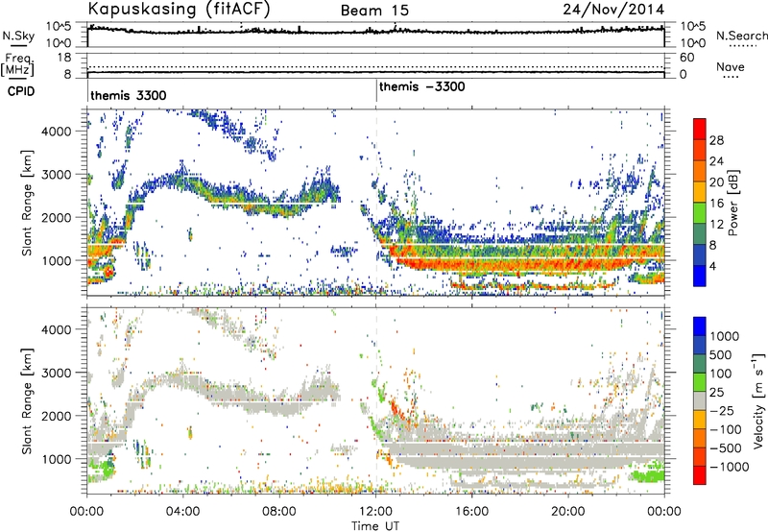Click the 'N.Search' legend label

(741, 36)
